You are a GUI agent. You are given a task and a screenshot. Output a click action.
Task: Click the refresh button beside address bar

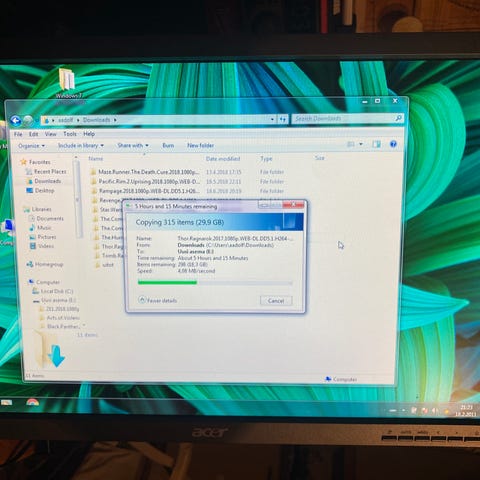[x=283, y=119]
